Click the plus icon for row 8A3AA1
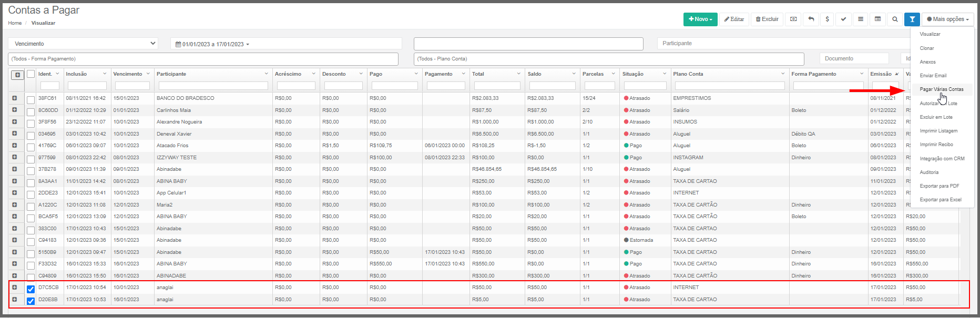The height and width of the screenshot is (318, 980). point(15,181)
